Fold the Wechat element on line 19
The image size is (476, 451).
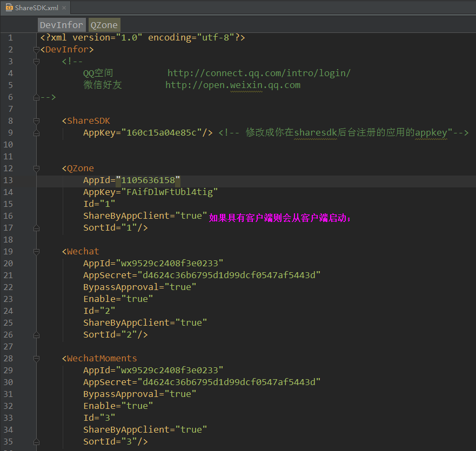(x=36, y=252)
